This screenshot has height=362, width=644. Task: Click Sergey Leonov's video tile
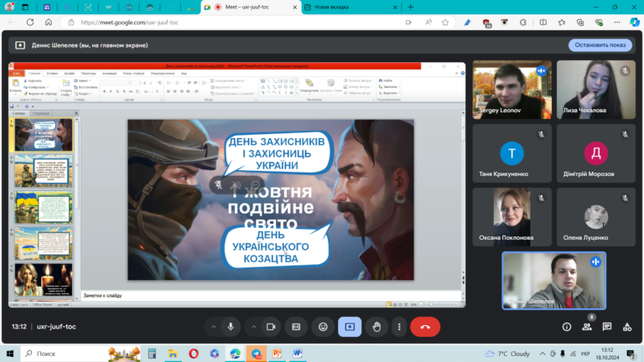tap(512, 90)
